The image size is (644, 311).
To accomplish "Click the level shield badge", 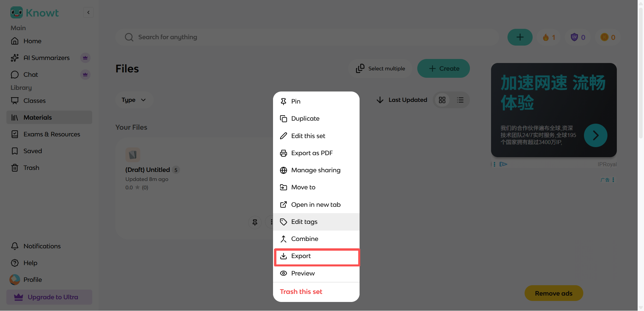I will point(578,37).
